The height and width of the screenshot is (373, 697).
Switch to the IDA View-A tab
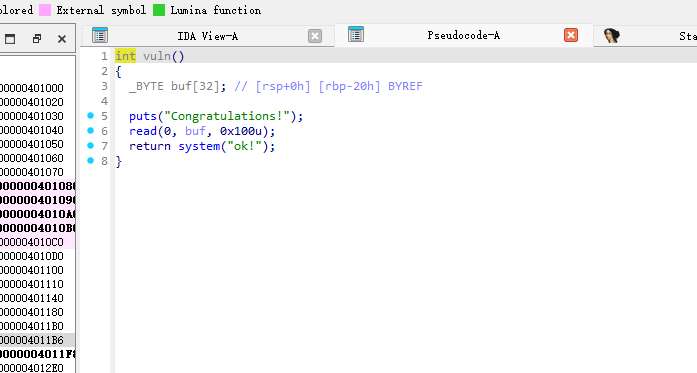point(208,36)
